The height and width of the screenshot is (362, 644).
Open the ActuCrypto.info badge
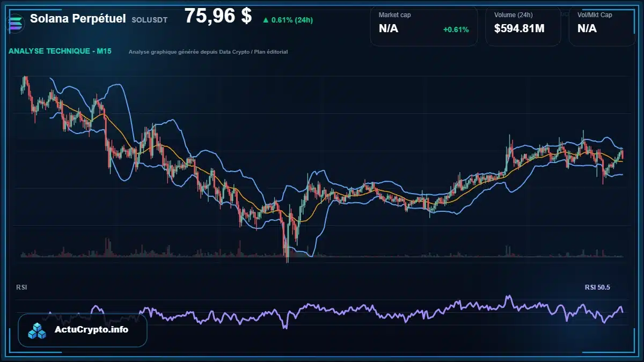[x=83, y=330]
